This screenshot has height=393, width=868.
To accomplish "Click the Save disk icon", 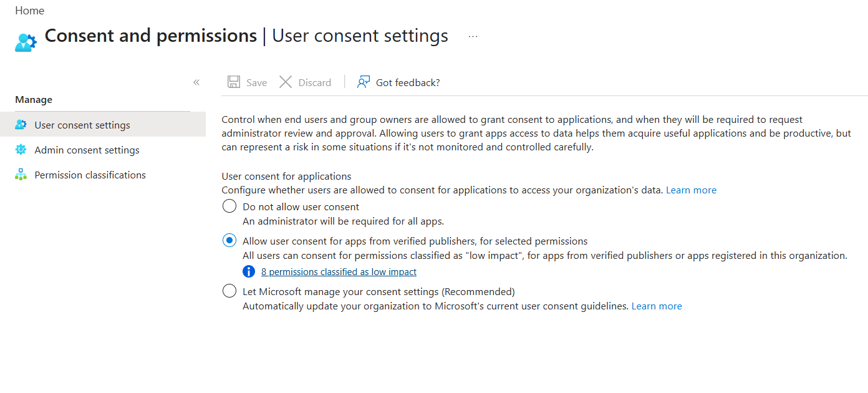I will [x=233, y=81].
